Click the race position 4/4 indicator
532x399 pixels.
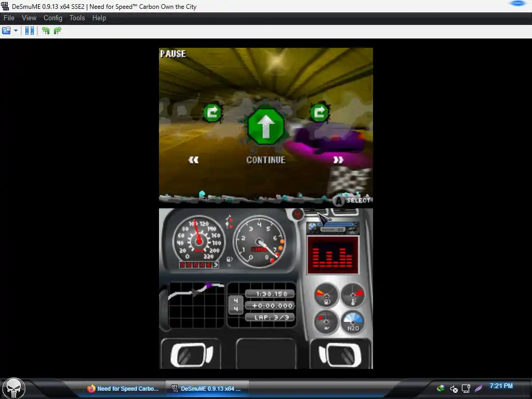(236, 304)
